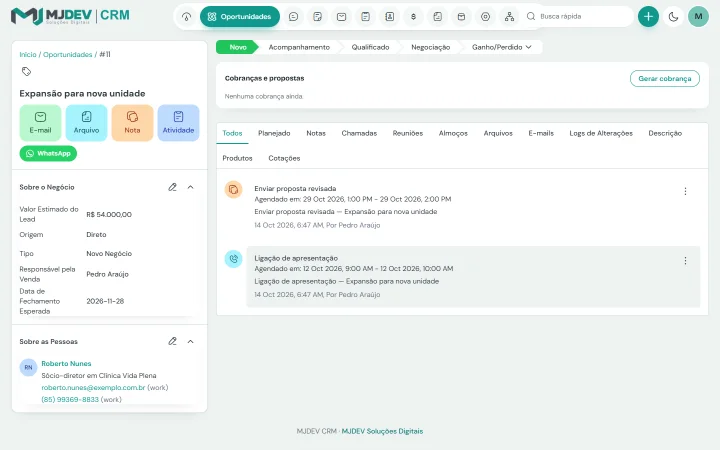
Task: Open the document file icon in navigation bar
Action: (x=438, y=17)
